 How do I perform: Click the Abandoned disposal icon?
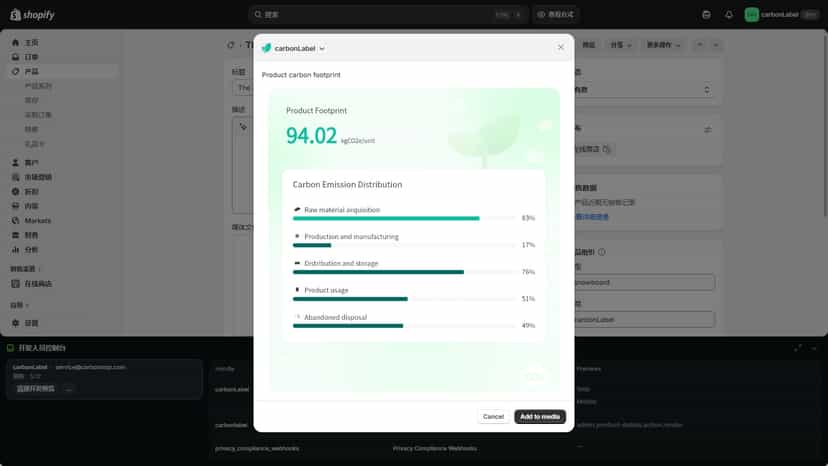pyautogui.click(x=297, y=316)
